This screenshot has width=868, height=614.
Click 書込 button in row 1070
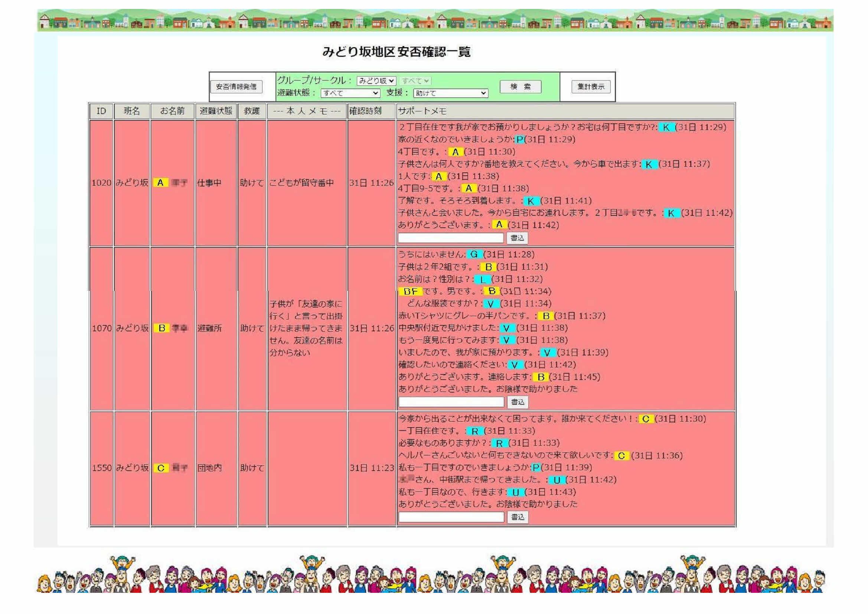[x=518, y=402]
